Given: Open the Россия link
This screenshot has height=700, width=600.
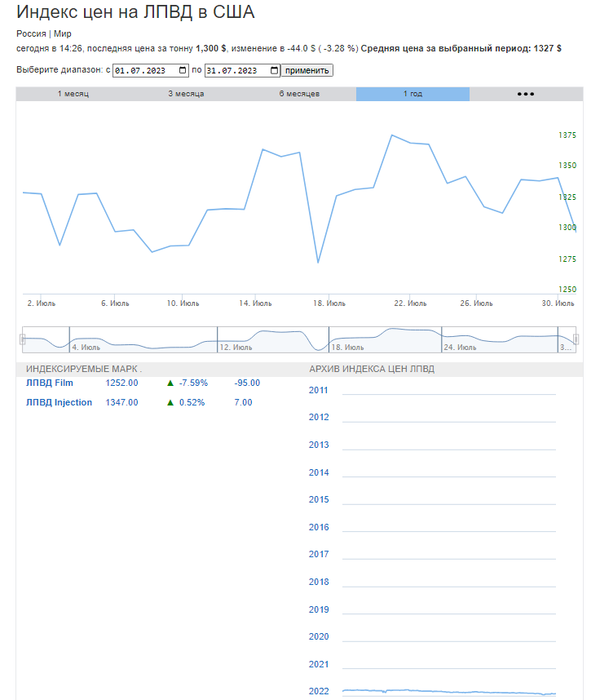Looking at the screenshot, I should (x=31, y=34).
